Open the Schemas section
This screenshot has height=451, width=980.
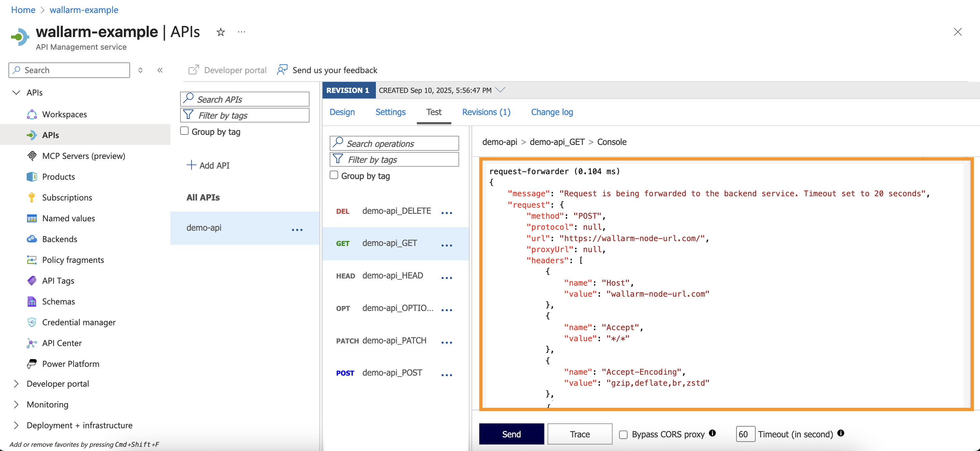(x=59, y=301)
